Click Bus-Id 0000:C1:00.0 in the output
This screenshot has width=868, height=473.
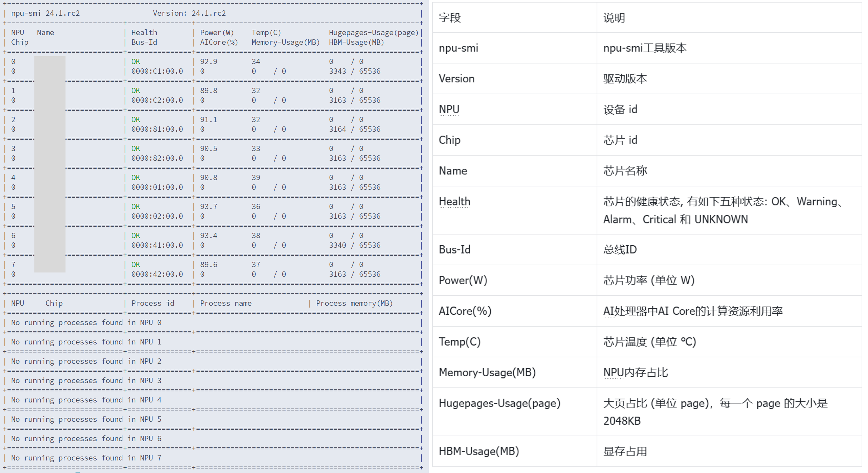click(x=157, y=71)
